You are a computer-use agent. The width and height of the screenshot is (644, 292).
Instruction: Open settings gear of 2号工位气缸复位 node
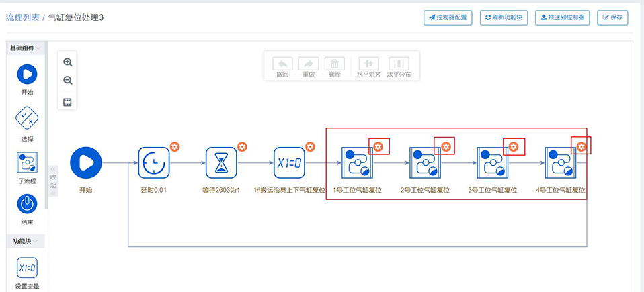click(x=446, y=146)
